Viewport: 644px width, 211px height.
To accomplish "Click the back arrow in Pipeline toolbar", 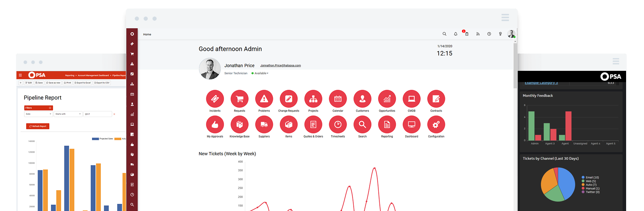I will [x=21, y=83].
